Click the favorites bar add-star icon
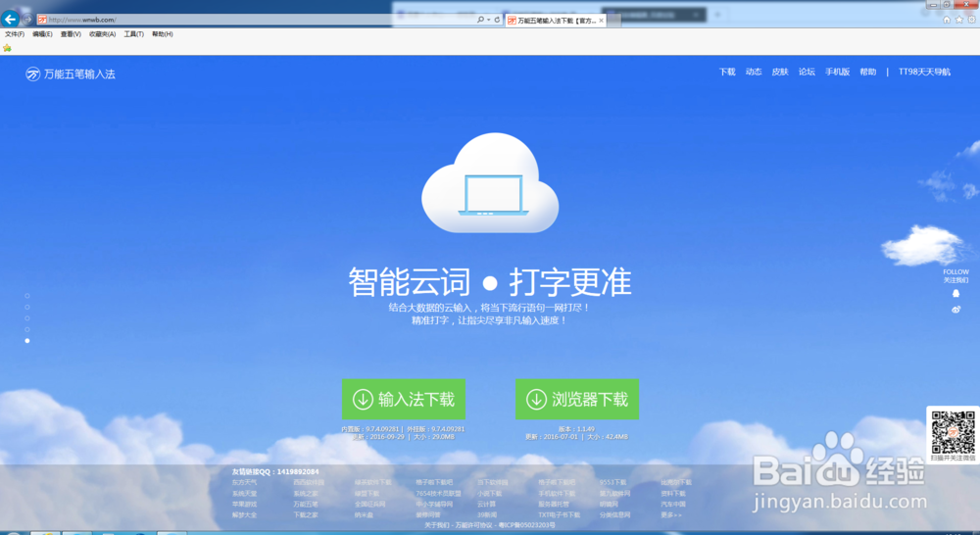This screenshot has width=980, height=535. (x=8, y=48)
